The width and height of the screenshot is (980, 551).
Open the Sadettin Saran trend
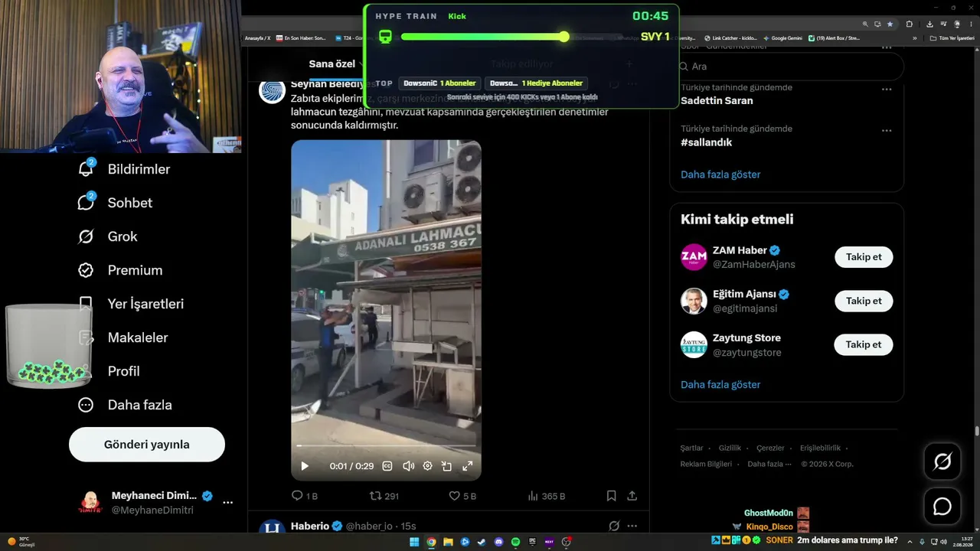click(x=717, y=100)
